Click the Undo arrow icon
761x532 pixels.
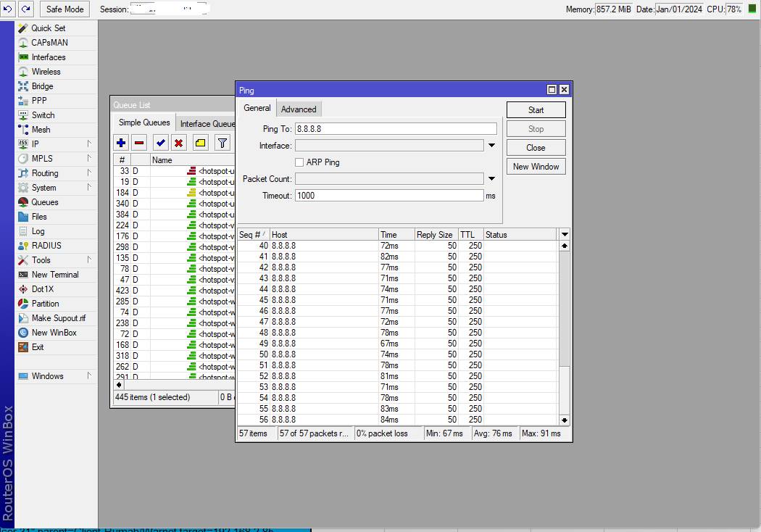point(8,9)
